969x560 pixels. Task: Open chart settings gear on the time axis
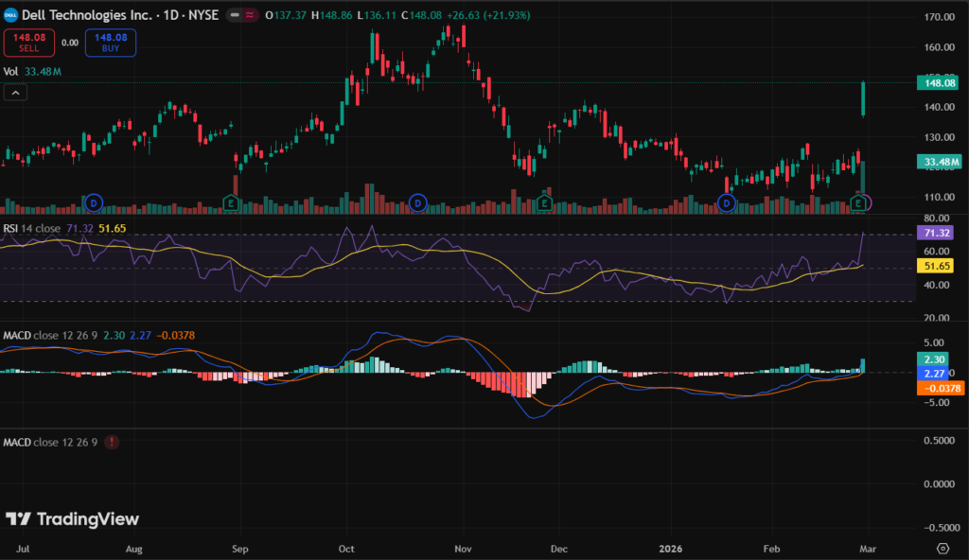click(943, 549)
